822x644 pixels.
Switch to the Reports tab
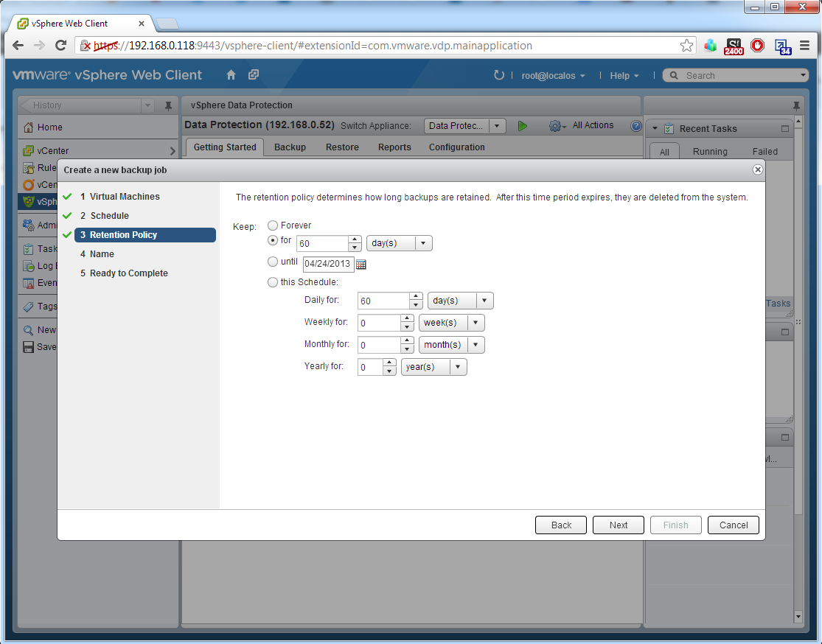pos(394,147)
